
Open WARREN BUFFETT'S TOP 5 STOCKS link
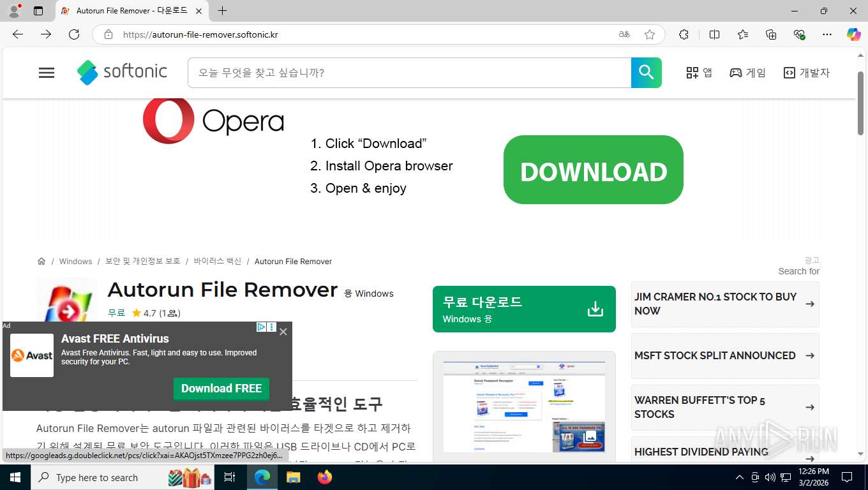725,407
